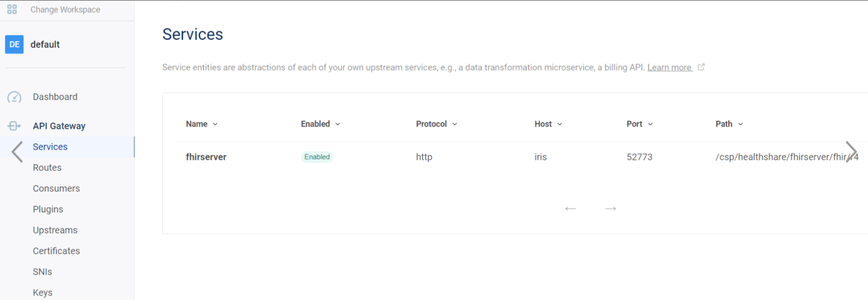Screen dimensions: 868x300
Task: Click the DE workspace avatar badge
Action: [14, 44]
